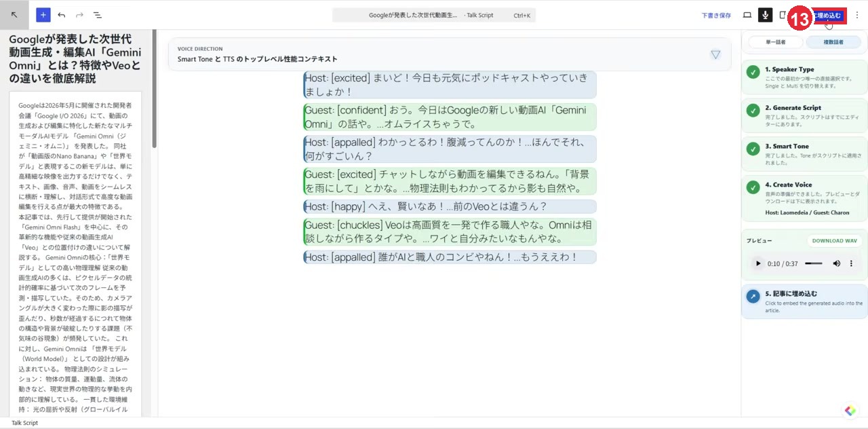This screenshot has height=429, width=868.
Task: Click the Create Voice green checkmark icon
Action: [753, 187]
